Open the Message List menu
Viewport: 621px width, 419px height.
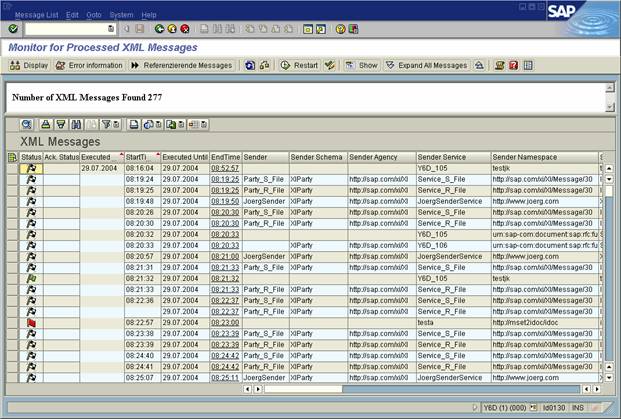pos(36,15)
